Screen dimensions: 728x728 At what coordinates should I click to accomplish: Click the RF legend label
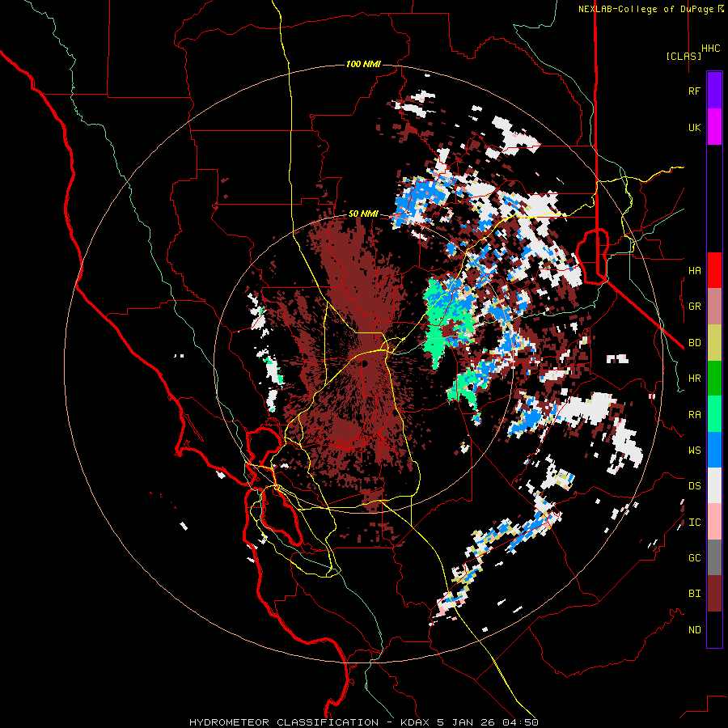(x=694, y=91)
